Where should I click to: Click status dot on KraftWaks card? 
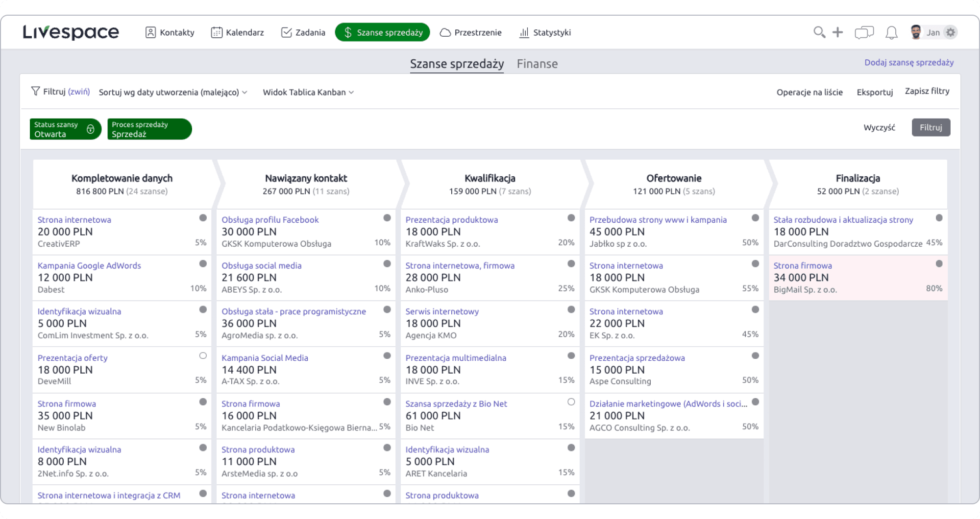[571, 218]
